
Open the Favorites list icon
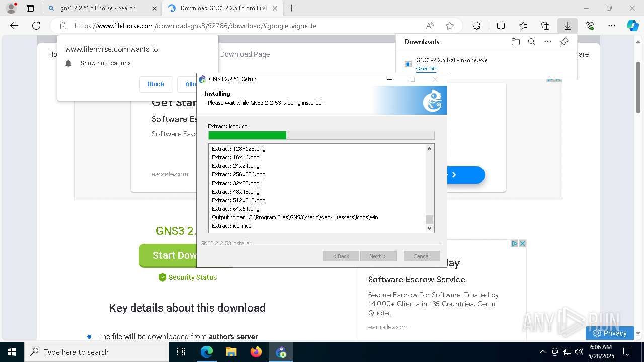tap(523, 26)
